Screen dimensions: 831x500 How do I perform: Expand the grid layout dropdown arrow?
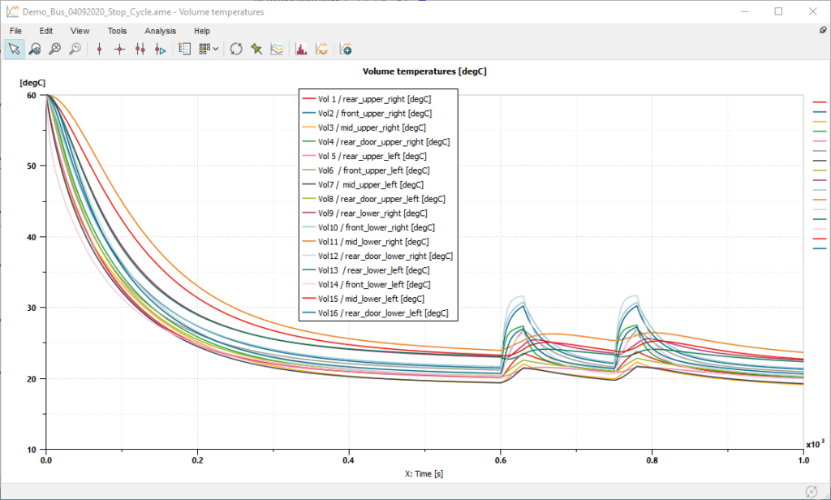215,48
